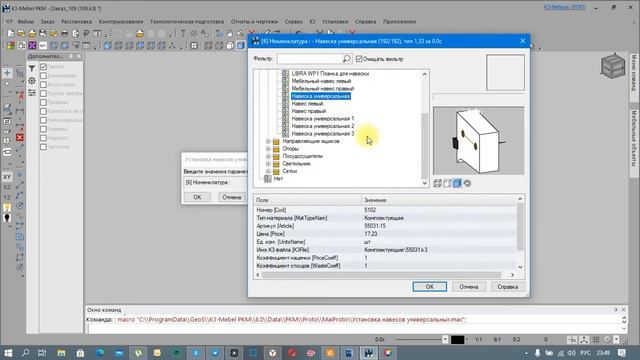
Task: Open the Windows Start menu
Action: pyautogui.click(x=8, y=353)
